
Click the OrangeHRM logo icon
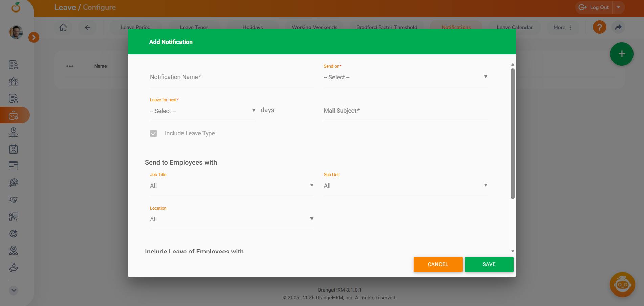16,7
